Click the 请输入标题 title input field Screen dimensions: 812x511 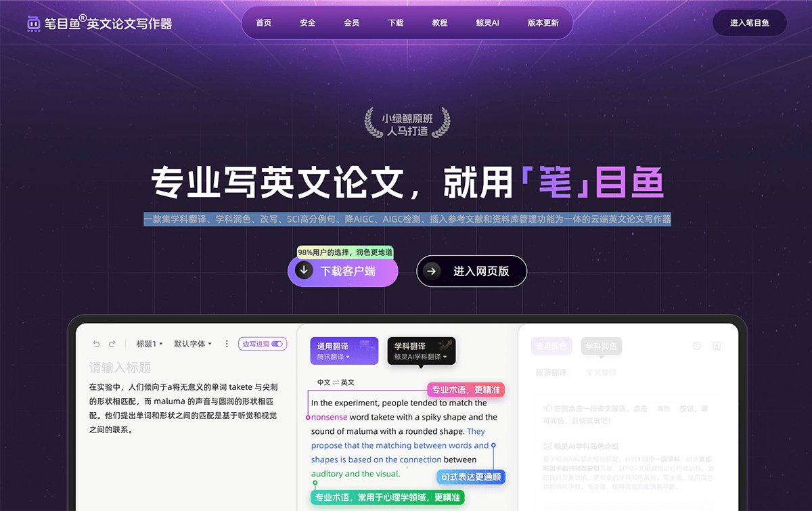[x=120, y=366]
